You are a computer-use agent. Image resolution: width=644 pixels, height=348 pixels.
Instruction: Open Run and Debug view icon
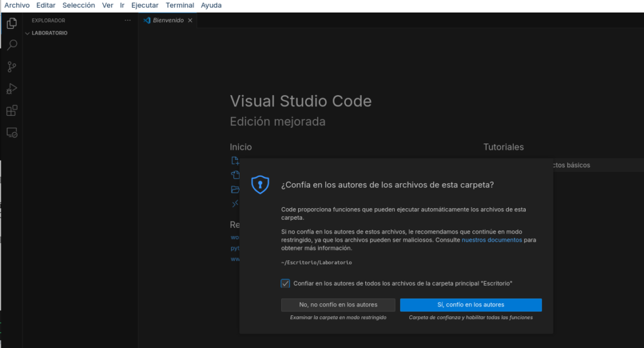coord(12,89)
